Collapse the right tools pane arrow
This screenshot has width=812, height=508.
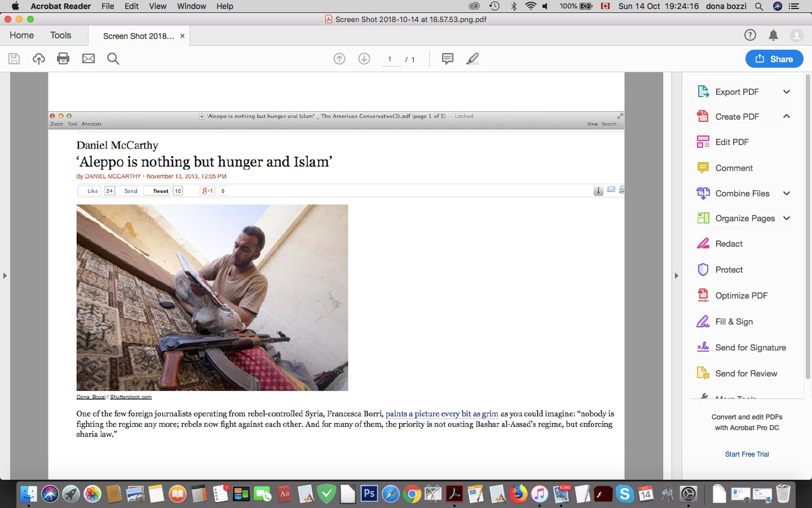coord(677,275)
